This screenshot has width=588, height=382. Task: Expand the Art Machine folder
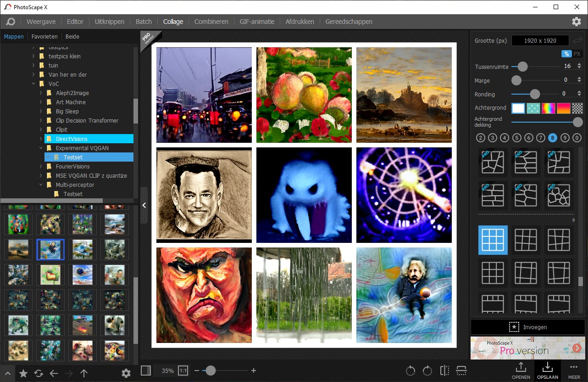(x=41, y=102)
